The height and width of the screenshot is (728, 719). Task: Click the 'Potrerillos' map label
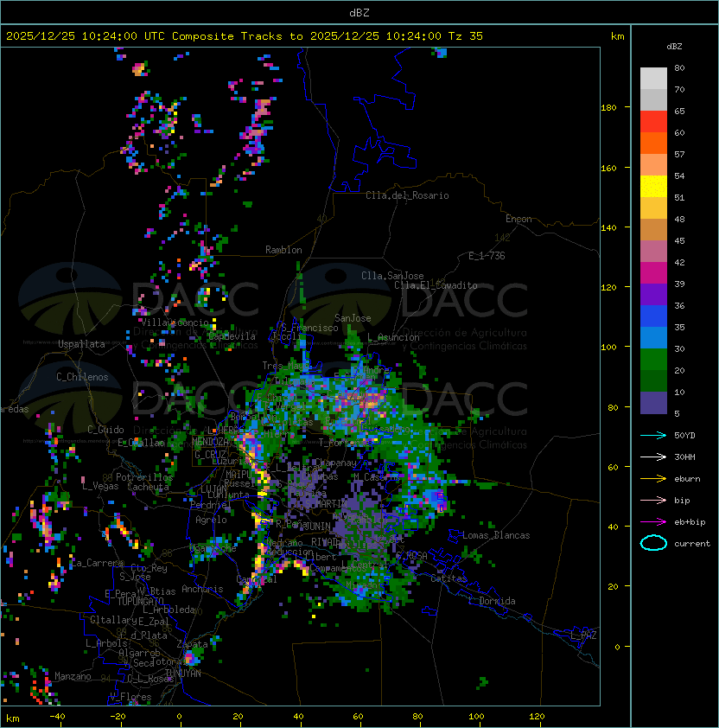tap(144, 477)
